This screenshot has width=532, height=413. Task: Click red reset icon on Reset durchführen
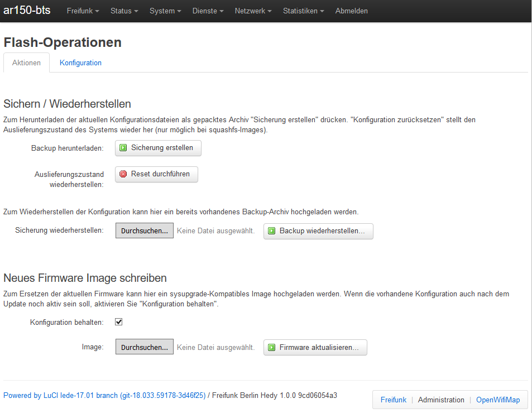123,174
